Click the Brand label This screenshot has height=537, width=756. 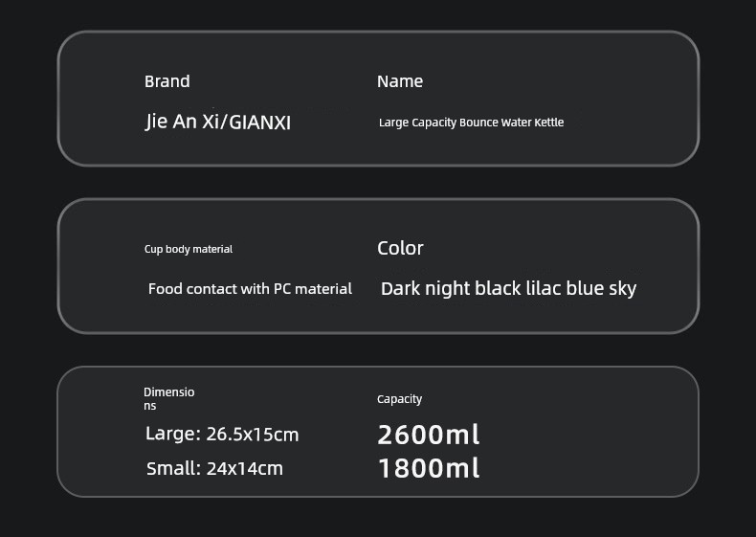pyautogui.click(x=167, y=81)
